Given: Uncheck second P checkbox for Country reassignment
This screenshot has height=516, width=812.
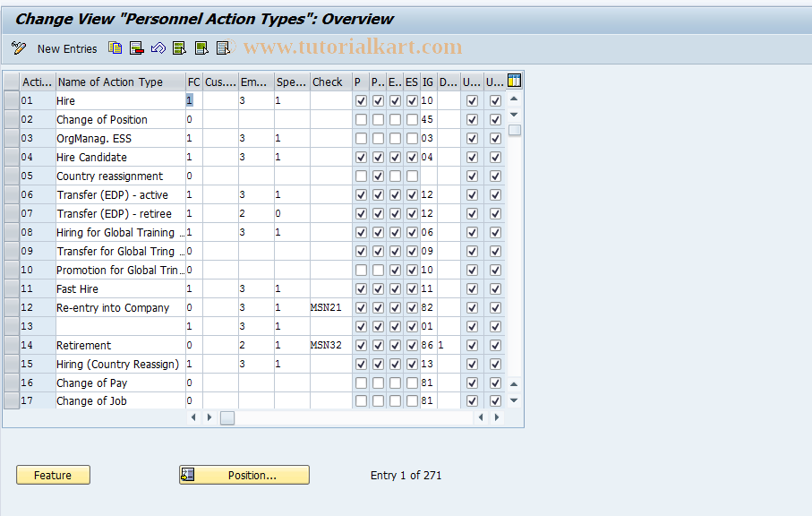Looking at the screenshot, I should tap(379, 176).
